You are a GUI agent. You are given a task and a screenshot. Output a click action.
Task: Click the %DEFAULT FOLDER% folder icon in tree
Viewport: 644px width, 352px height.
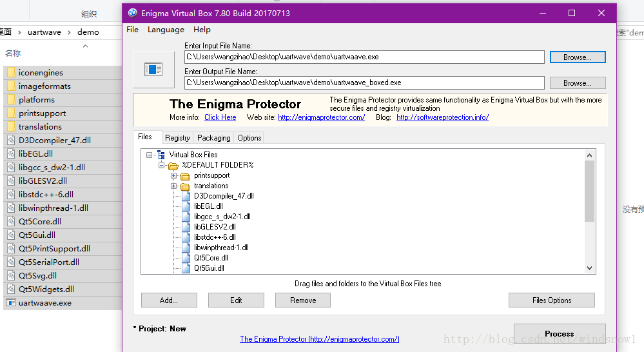(173, 166)
